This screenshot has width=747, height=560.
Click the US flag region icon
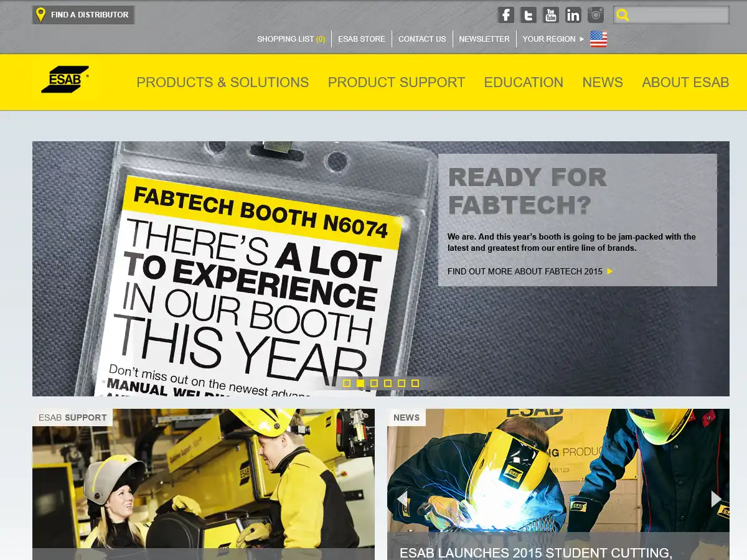[x=598, y=39]
